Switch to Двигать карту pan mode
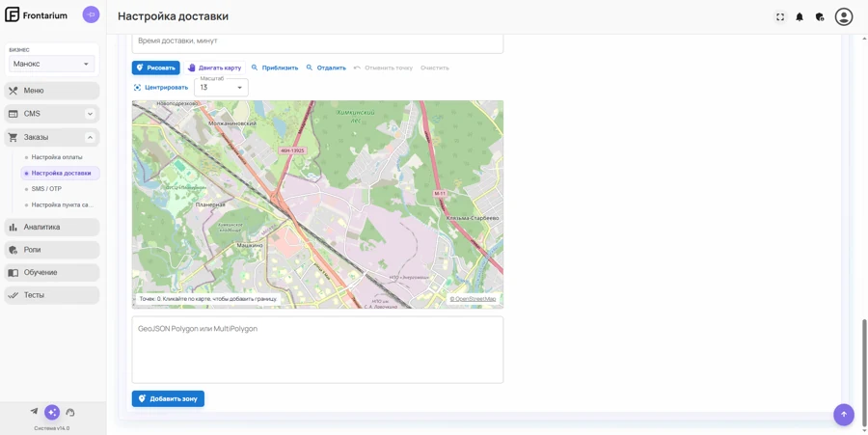The width and height of the screenshot is (868, 435). 214,68
